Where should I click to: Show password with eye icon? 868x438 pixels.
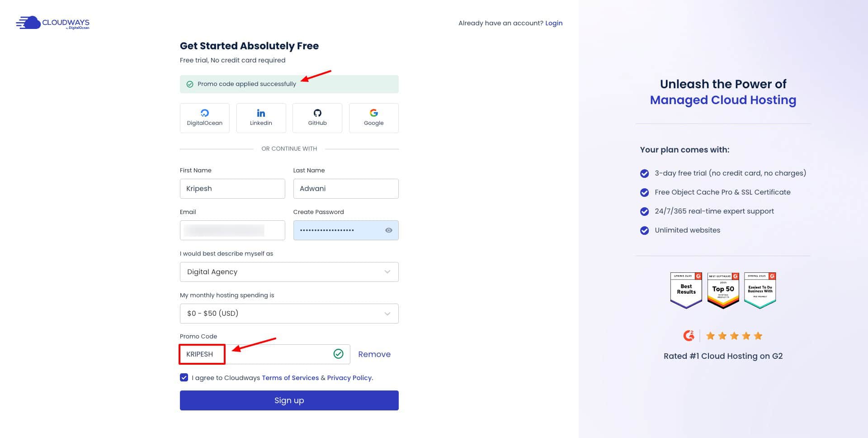point(388,230)
